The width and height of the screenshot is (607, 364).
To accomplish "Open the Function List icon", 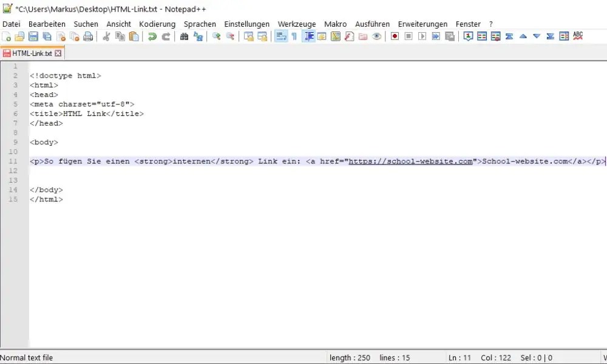I will pyautogui.click(x=349, y=36).
